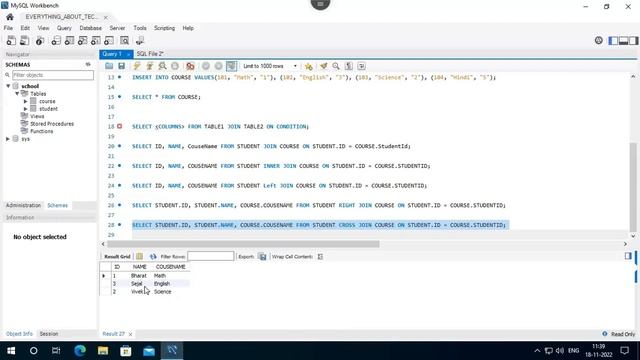Run the explain plan magnifier icon
Image resolution: width=640 pixels, height=360 pixels.
point(162,66)
